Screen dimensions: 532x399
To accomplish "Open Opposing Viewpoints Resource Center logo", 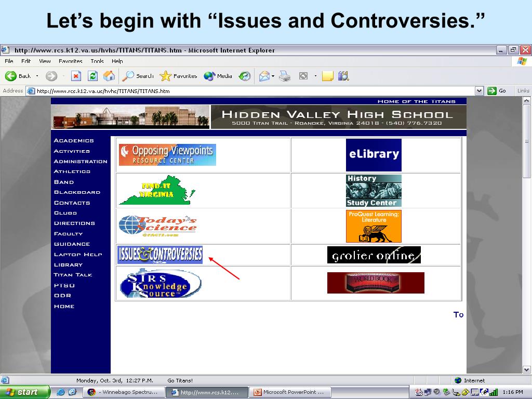I will tap(167, 155).
